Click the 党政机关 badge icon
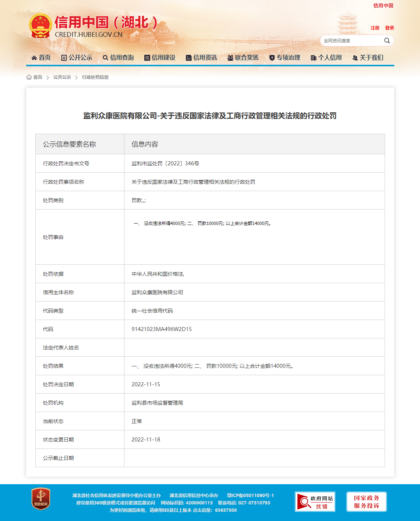Image resolution: width=420 pixels, height=521 pixels. pyautogui.click(x=41, y=499)
